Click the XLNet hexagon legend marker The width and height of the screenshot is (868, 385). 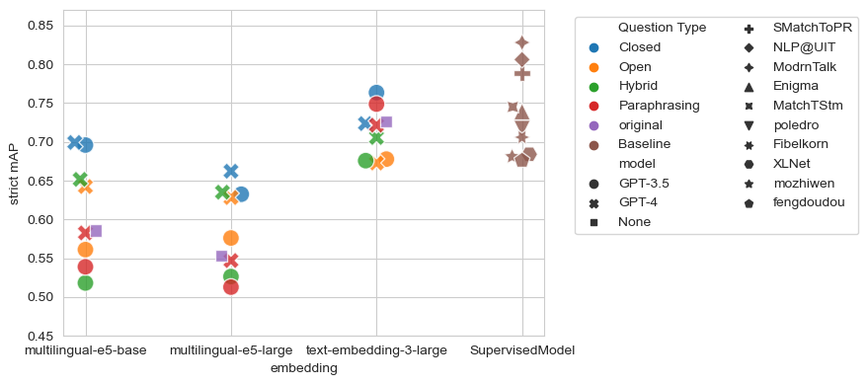[749, 164]
